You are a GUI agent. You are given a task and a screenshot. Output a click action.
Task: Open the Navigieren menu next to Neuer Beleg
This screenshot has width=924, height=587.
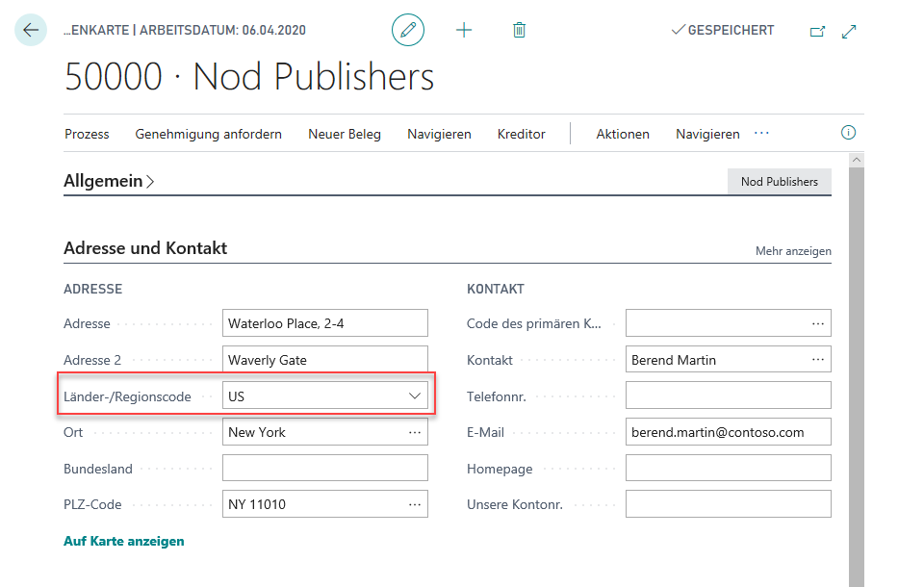click(439, 135)
